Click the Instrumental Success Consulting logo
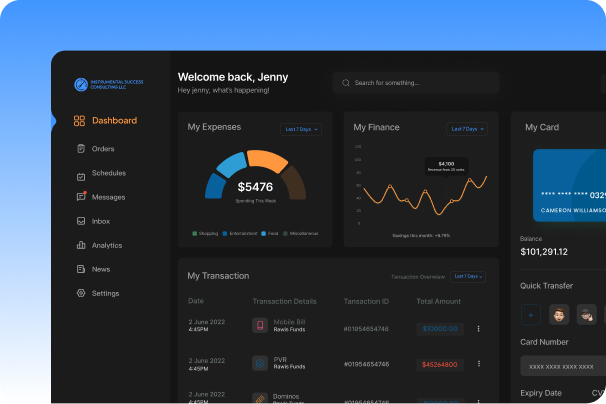This screenshot has width=606, height=404. tap(81, 86)
